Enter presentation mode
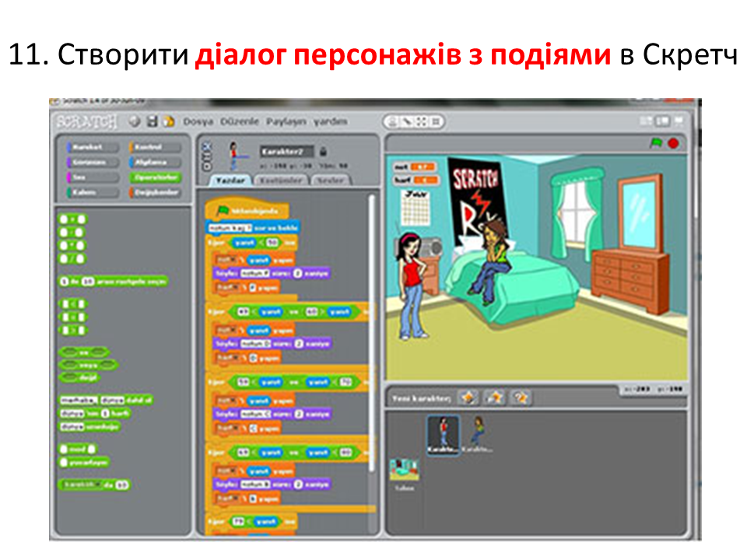This screenshot has height=560, width=747. (679, 121)
